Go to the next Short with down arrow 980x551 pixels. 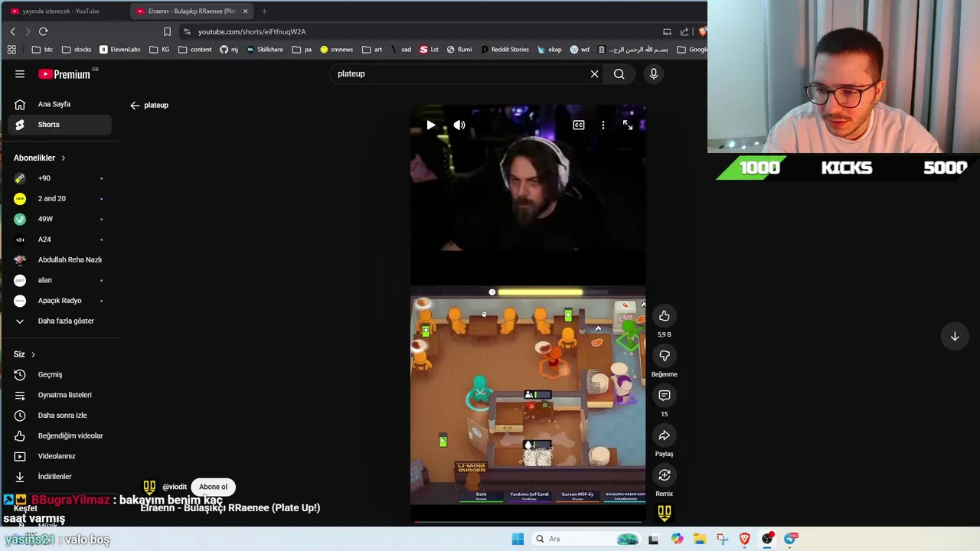point(955,337)
